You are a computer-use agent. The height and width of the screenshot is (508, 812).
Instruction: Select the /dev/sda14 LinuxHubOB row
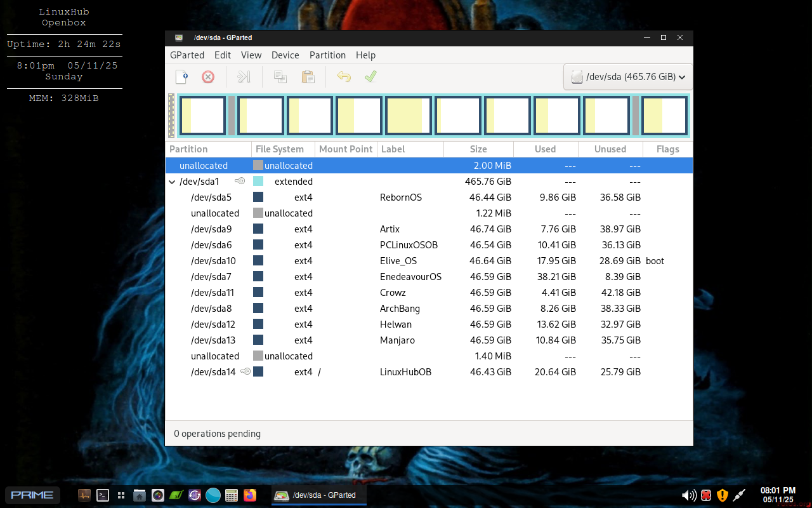(x=429, y=372)
